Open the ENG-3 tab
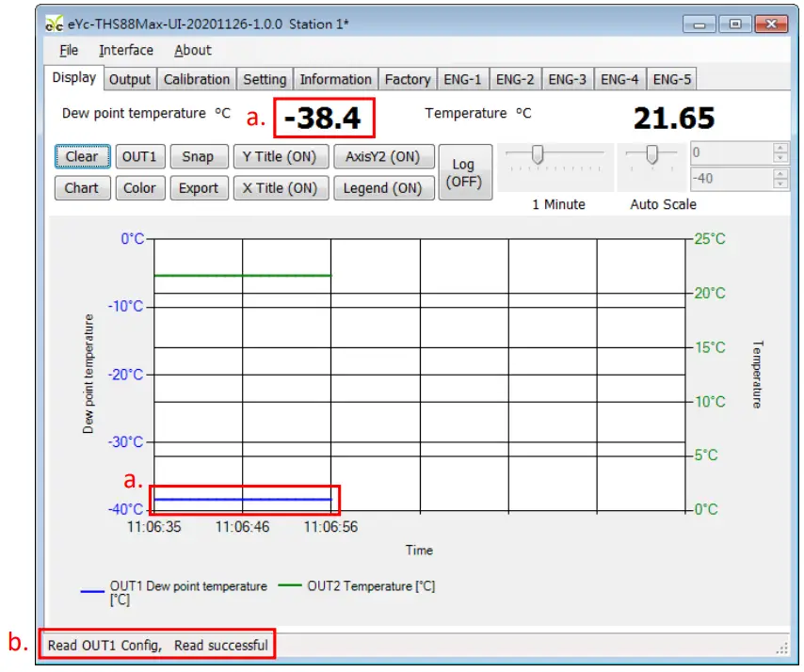Screen dimensions: 804x672 [x=567, y=79]
